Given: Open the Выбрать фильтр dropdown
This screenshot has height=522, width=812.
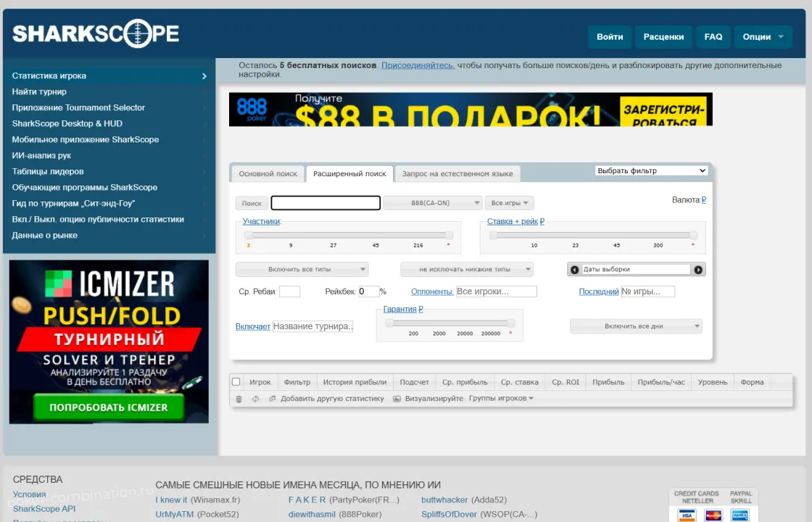Looking at the screenshot, I should tap(651, 170).
